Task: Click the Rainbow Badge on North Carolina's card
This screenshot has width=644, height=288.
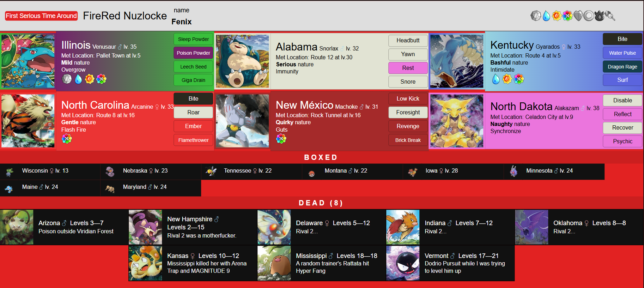Action: click(67, 139)
